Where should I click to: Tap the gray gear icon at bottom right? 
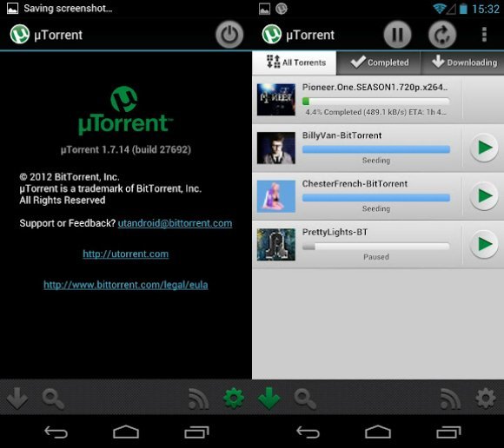point(486,399)
